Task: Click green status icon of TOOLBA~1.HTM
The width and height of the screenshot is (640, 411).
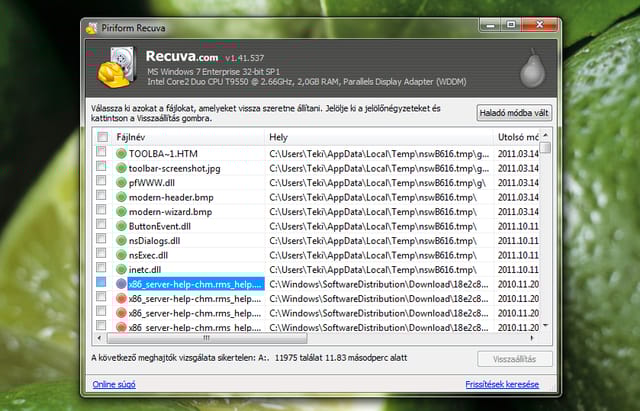Action: 121,154
